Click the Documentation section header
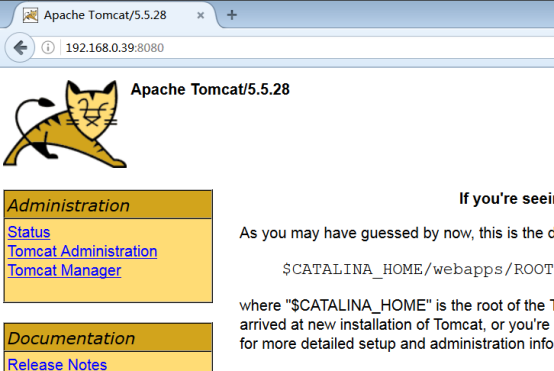 (x=108, y=338)
